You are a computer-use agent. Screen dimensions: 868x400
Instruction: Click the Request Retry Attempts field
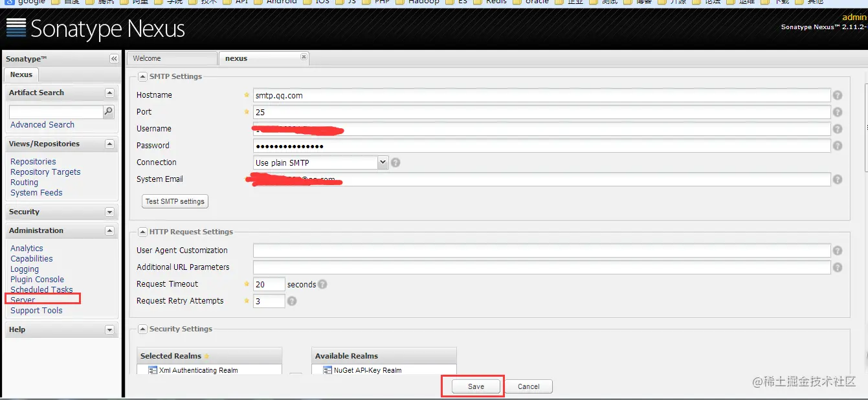click(269, 301)
